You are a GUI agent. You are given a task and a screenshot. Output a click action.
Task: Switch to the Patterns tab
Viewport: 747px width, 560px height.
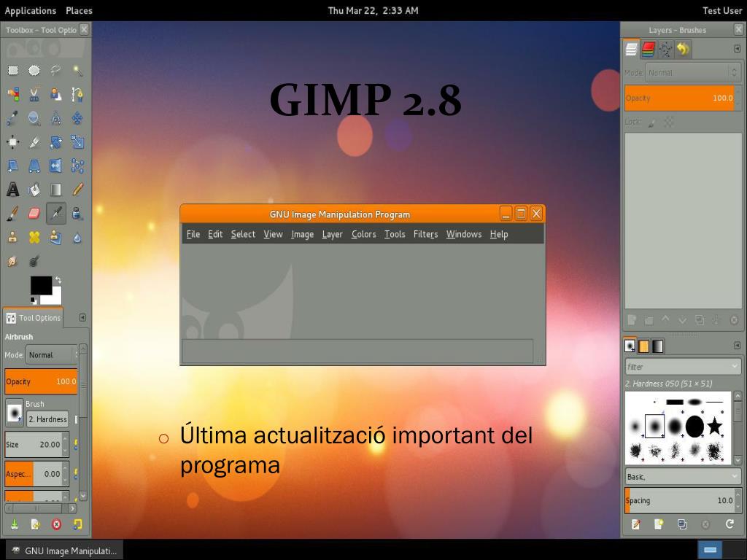click(x=643, y=346)
